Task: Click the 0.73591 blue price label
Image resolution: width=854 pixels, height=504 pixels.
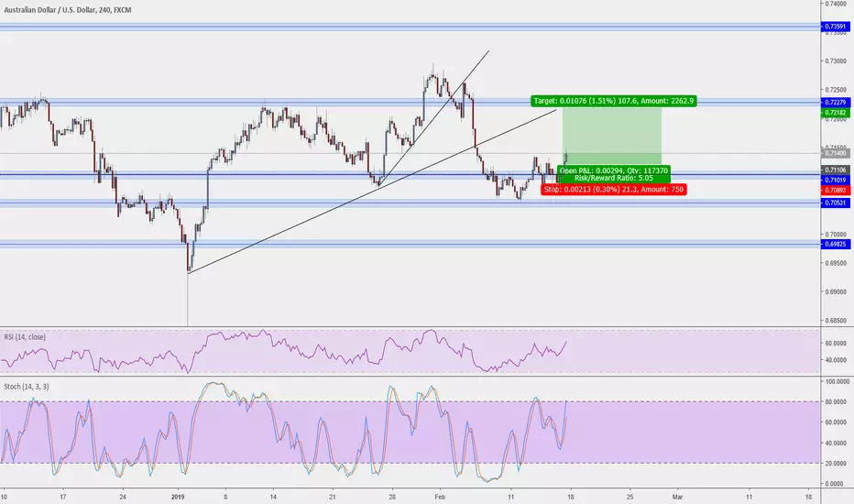Action: pyautogui.click(x=835, y=27)
